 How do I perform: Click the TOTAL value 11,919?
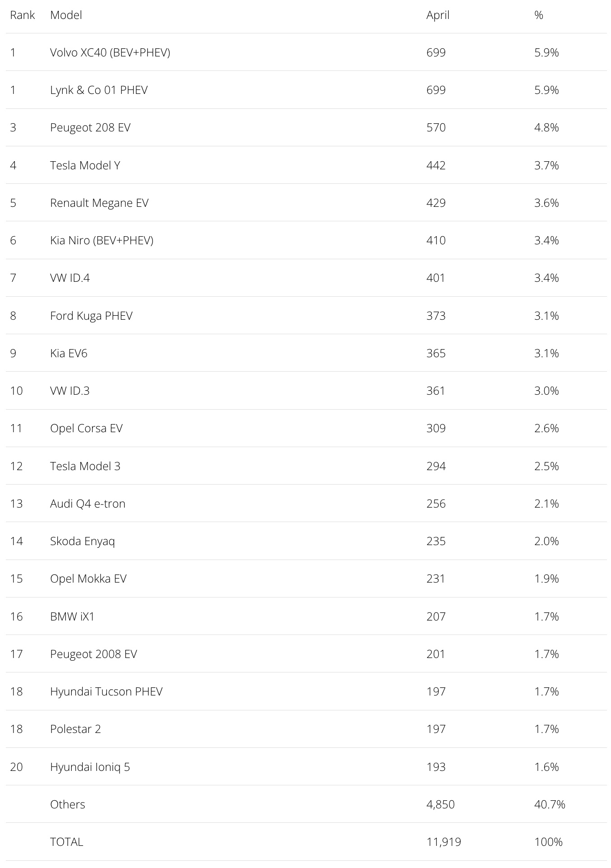[444, 842]
